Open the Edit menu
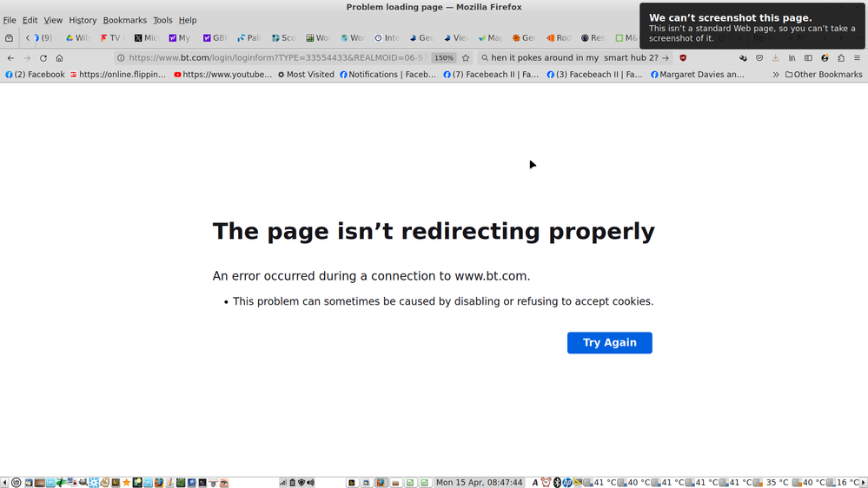Viewport: 868px width, 488px height. click(x=30, y=20)
